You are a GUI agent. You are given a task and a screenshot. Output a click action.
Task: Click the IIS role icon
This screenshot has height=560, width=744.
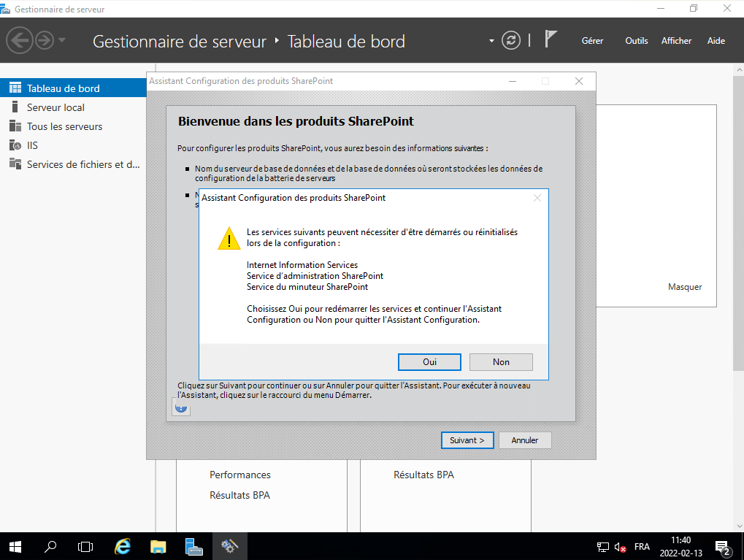pyautogui.click(x=15, y=145)
